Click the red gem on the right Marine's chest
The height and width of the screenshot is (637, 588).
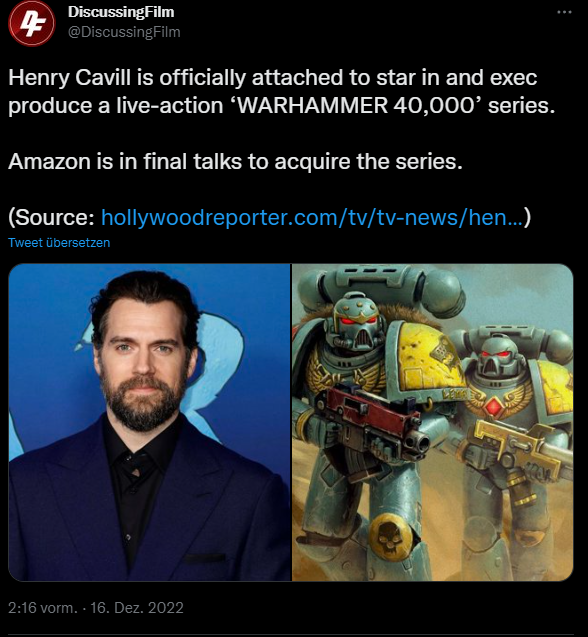click(x=493, y=406)
